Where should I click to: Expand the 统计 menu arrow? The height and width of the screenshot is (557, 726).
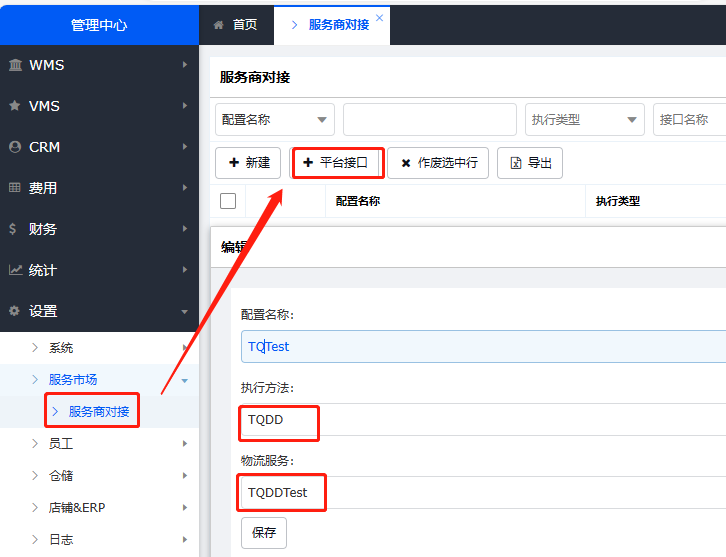(x=185, y=269)
